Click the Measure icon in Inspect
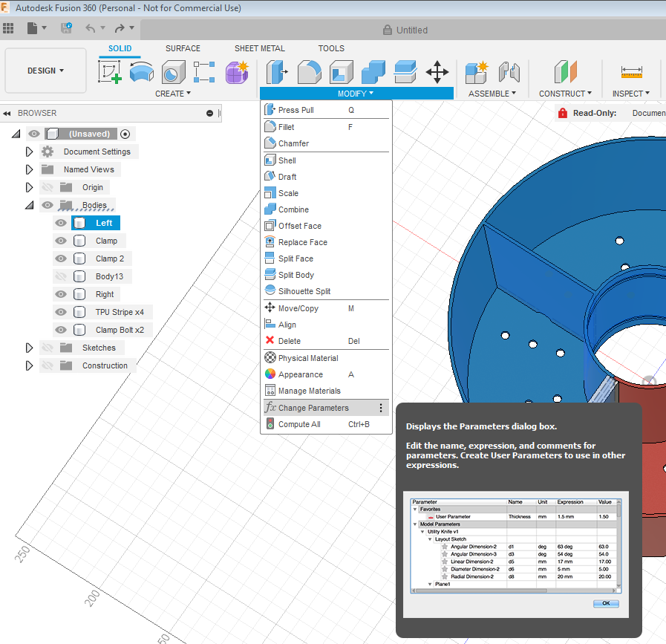This screenshot has height=644, width=666. pos(631,71)
